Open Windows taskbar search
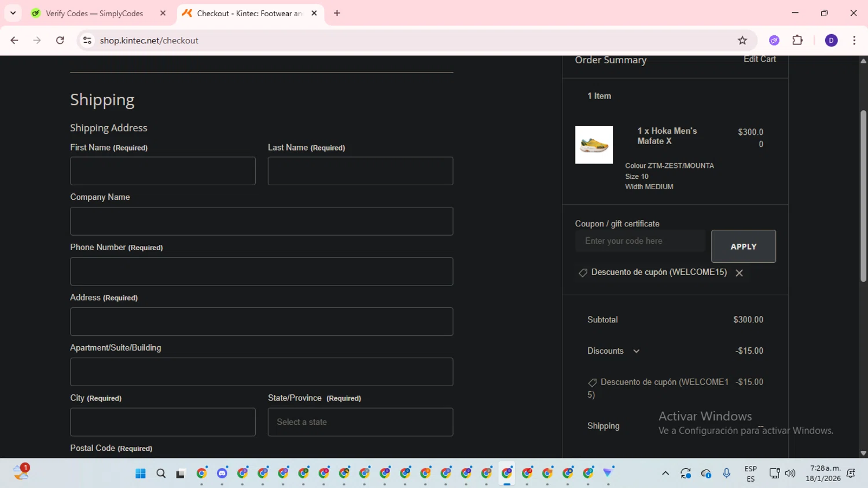 (161, 474)
